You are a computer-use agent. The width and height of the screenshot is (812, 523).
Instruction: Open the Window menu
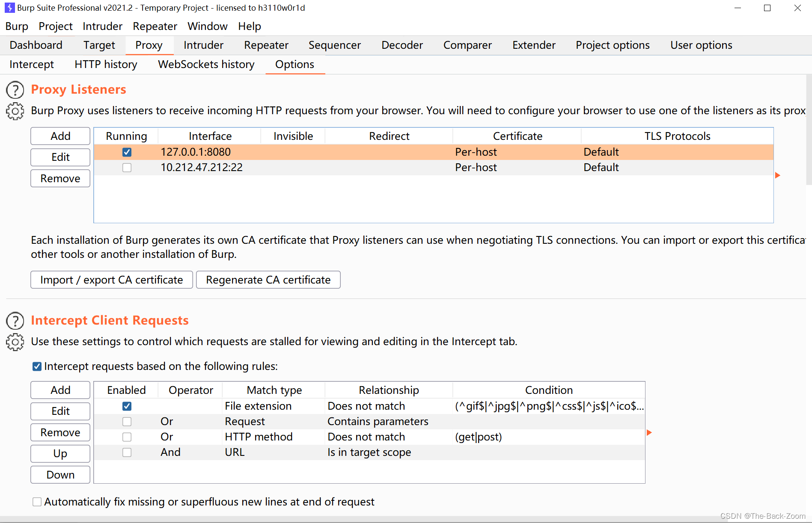(208, 27)
